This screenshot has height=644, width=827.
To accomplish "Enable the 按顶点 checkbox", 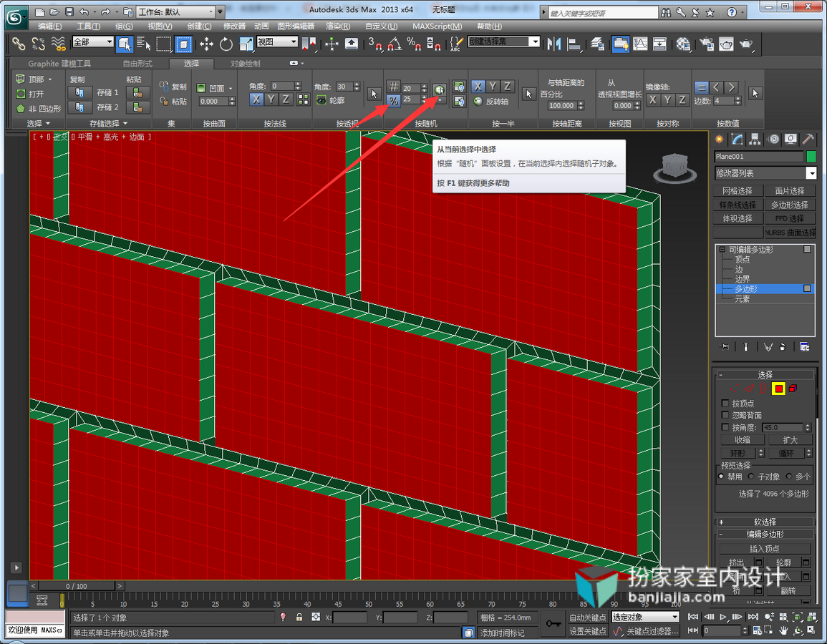I will pyautogui.click(x=725, y=403).
